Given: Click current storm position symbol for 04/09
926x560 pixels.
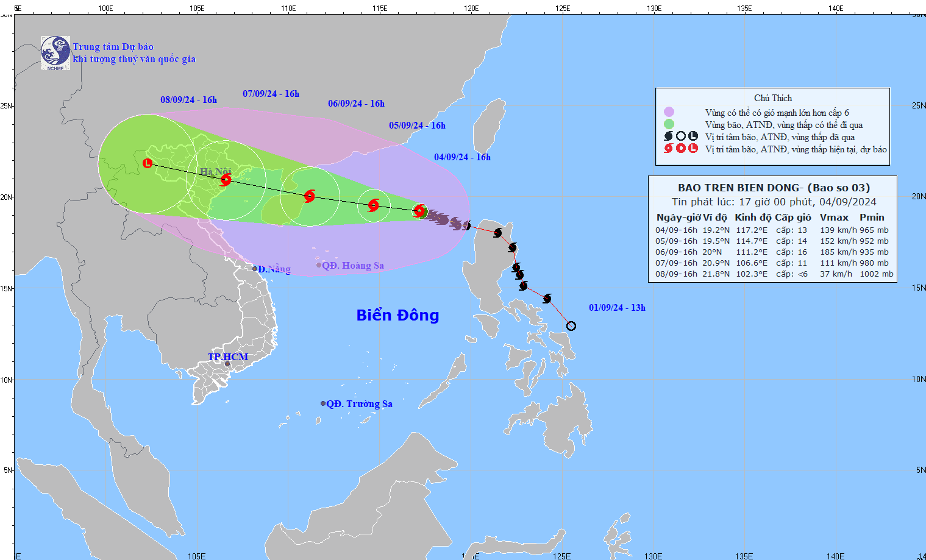Looking at the screenshot, I should (x=419, y=211).
